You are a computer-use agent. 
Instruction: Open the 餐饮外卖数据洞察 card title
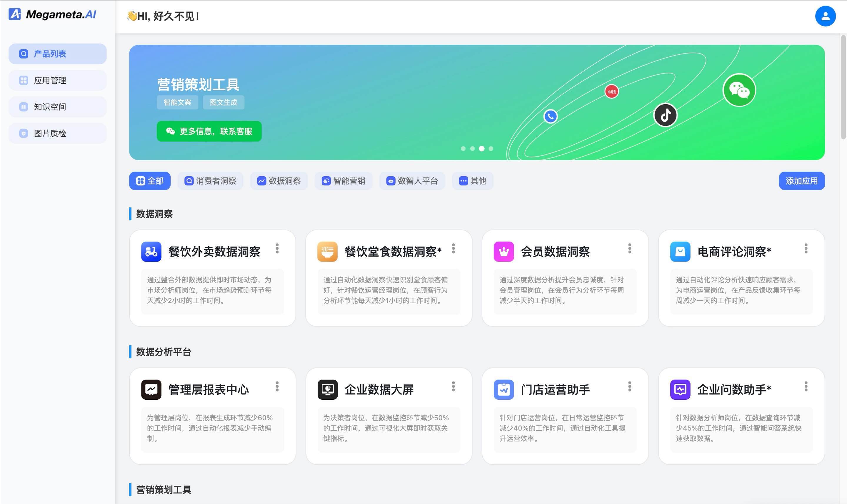pos(214,252)
